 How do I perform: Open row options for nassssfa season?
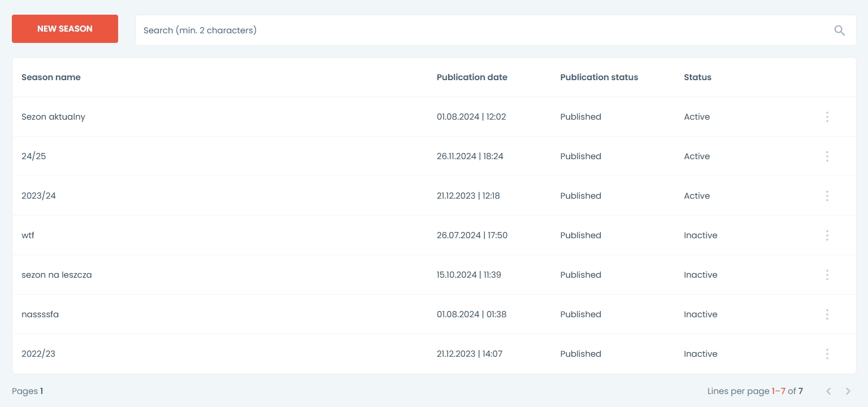point(827,314)
